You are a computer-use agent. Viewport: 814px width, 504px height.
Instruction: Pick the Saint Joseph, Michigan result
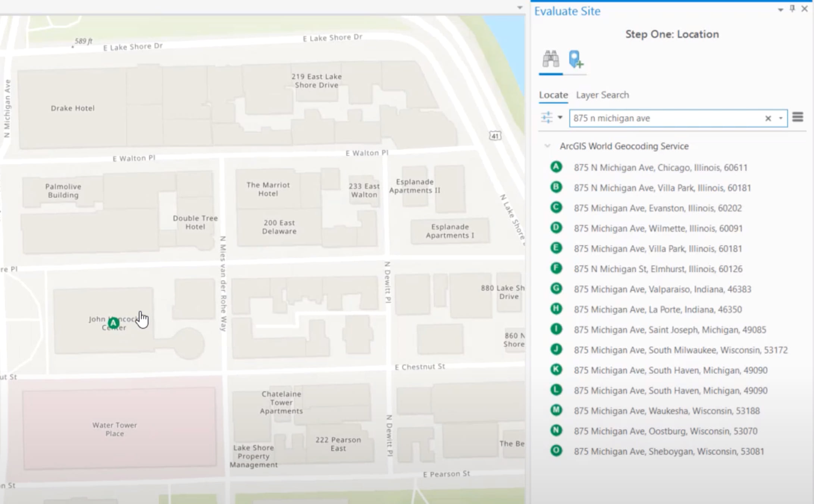(669, 330)
